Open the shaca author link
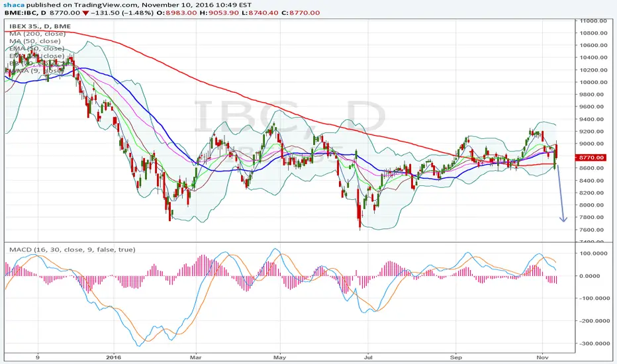 [14, 5]
